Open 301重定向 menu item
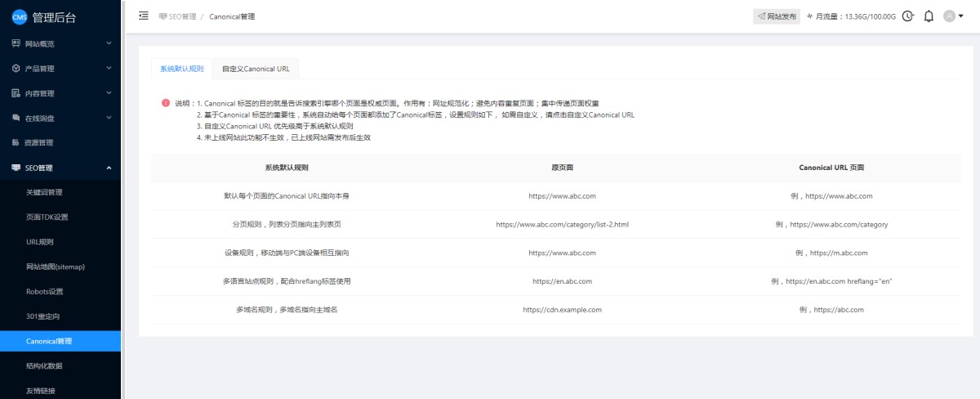 click(x=60, y=316)
